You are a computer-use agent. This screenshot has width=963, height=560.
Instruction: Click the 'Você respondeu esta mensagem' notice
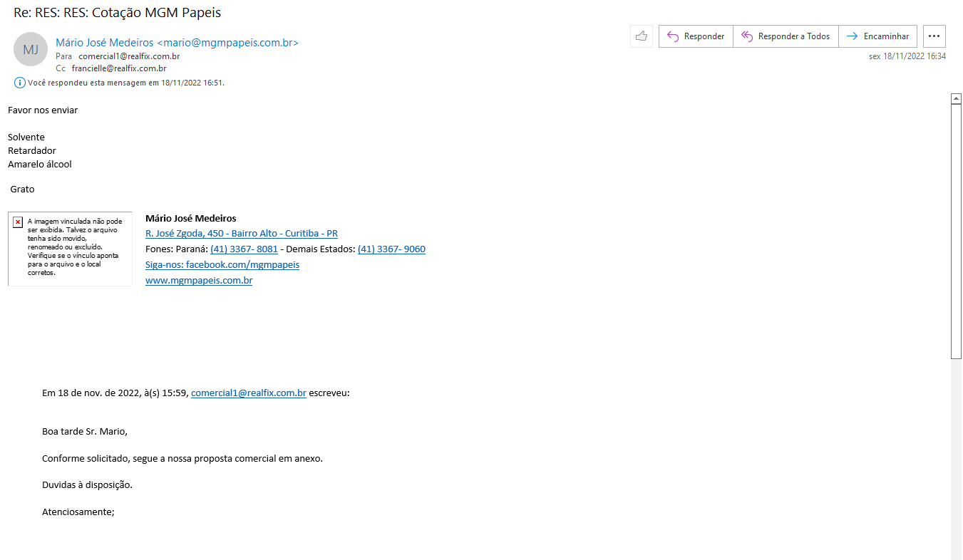click(x=126, y=83)
